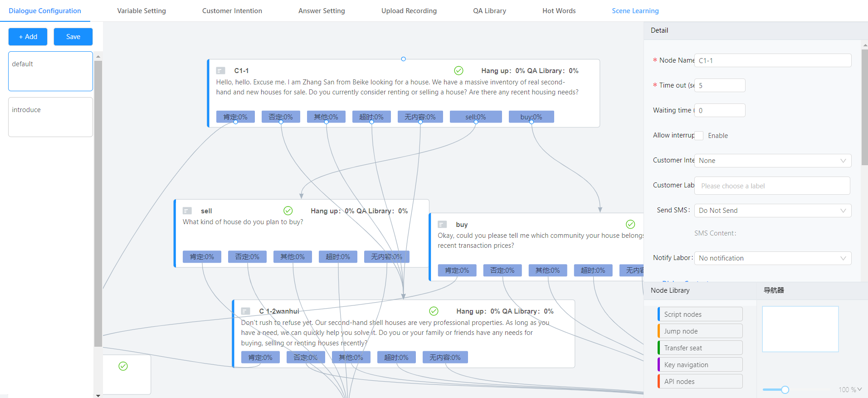The height and width of the screenshot is (398, 868).
Task: Click the green checkmark on buy node
Action: tap(630, 224)
